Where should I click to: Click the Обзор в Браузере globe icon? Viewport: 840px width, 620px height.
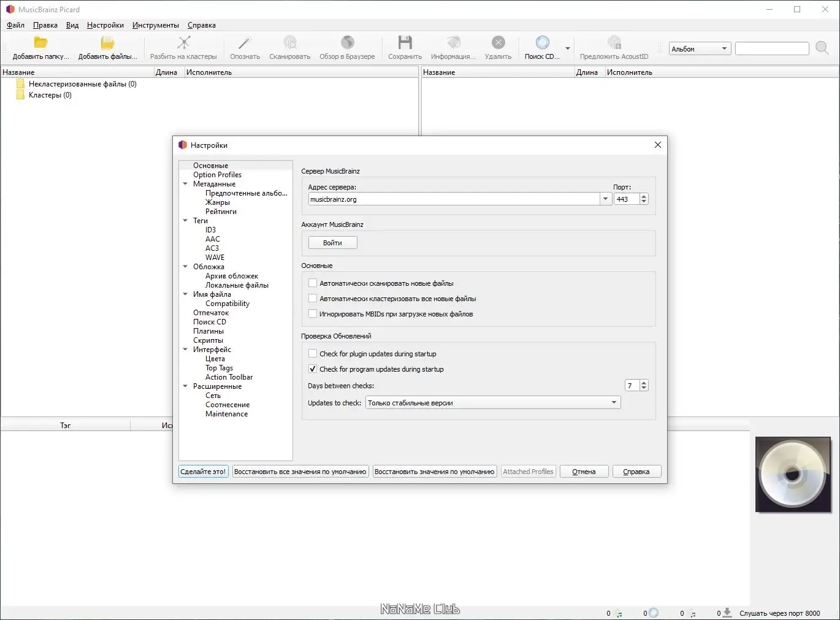[347, 42]
